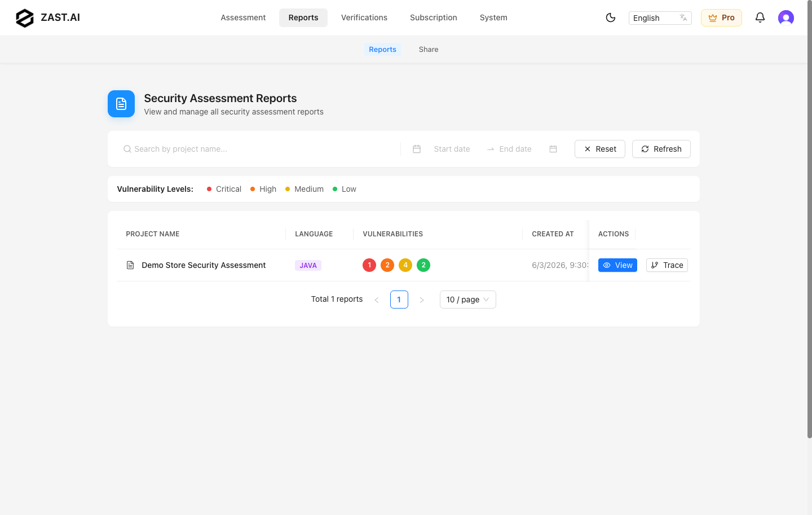Screen dimensions: 812x515
Task: Open the English language selector
Action: (660, 18)
